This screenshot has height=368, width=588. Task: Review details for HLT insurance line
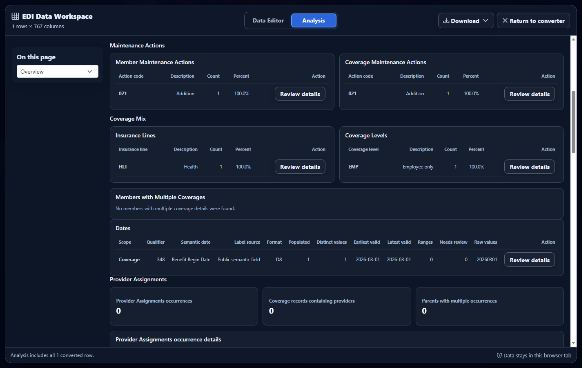pos(300,167)
